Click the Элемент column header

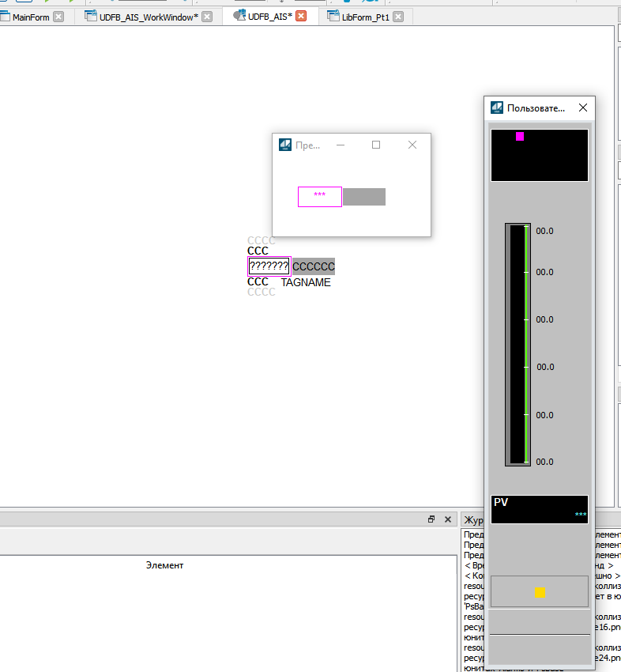pos(164,564)
